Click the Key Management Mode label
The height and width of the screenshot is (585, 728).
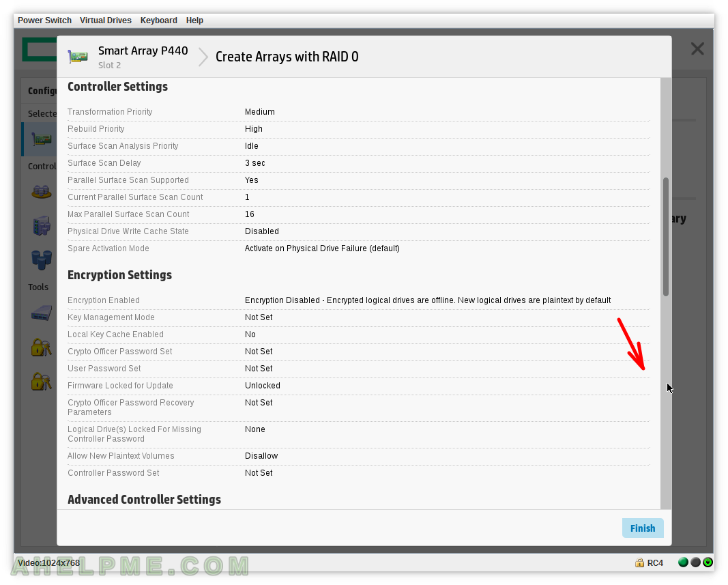pyautogui.click(x=111, y=317)
